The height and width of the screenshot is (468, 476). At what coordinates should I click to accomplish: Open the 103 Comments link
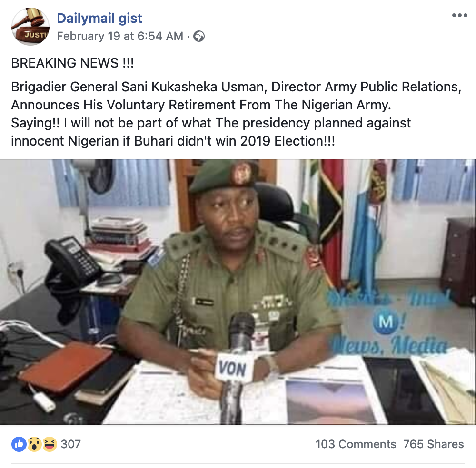[356, 444]
